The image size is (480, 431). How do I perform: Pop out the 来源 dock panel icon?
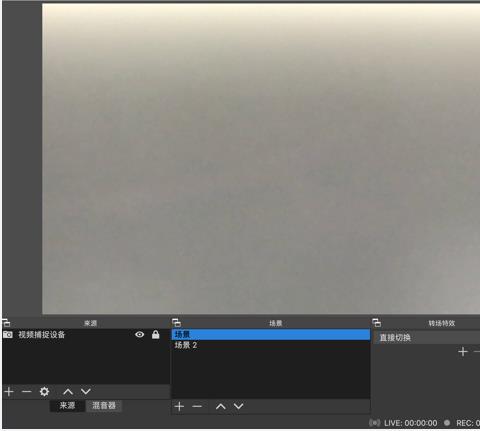(6, 323)
